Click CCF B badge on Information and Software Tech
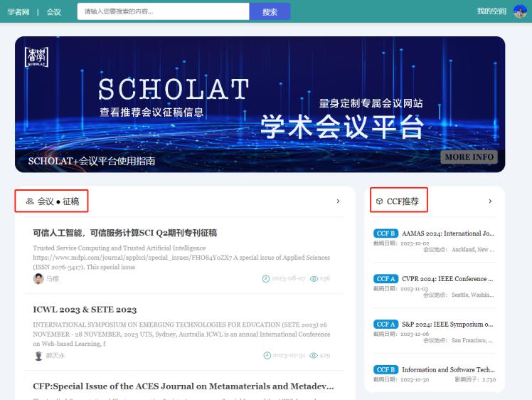Image resolution: width=532 pixels, height=400 pixels. pyautogui.click(x=385, y=369)
